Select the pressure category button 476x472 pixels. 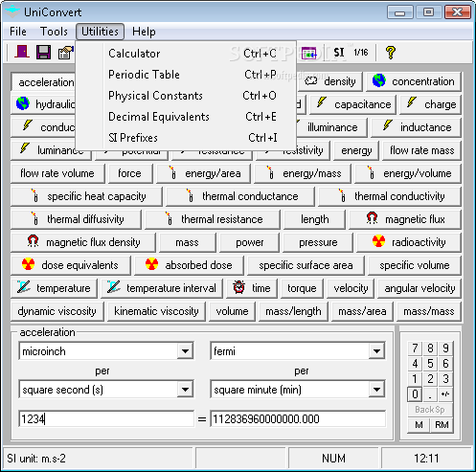point(318,242)
